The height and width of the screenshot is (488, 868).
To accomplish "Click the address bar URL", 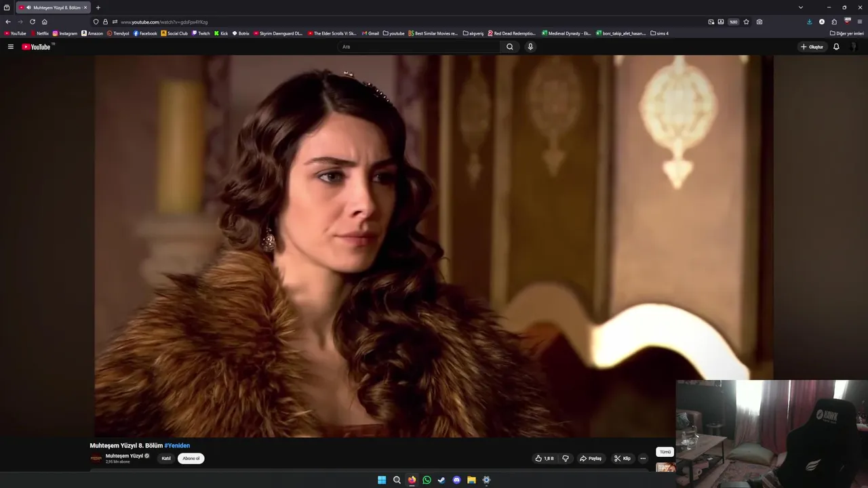I will (164, 22).
